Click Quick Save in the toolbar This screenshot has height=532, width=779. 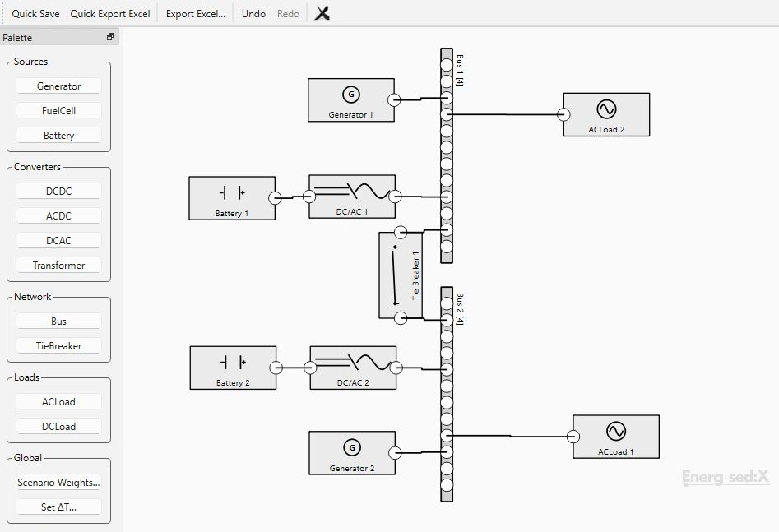(35, 14)
